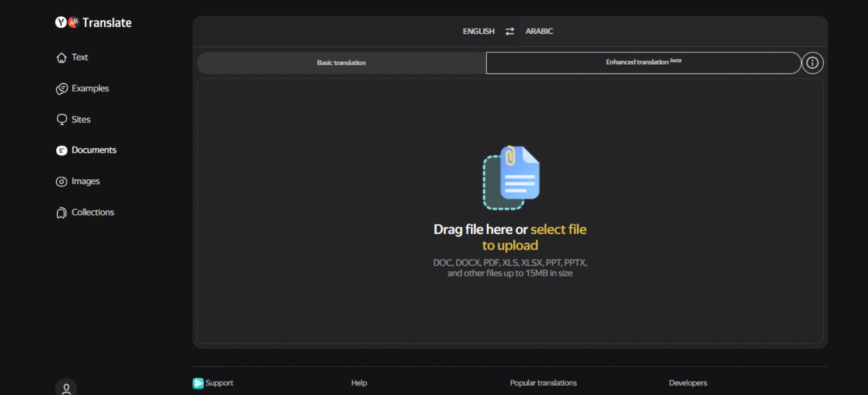Open the Collections bookmark icon
The image size is (868, 395).
(61, 213)
